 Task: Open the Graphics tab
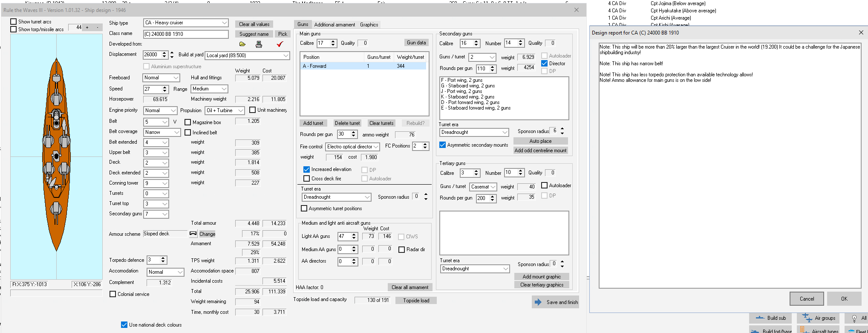369,25
